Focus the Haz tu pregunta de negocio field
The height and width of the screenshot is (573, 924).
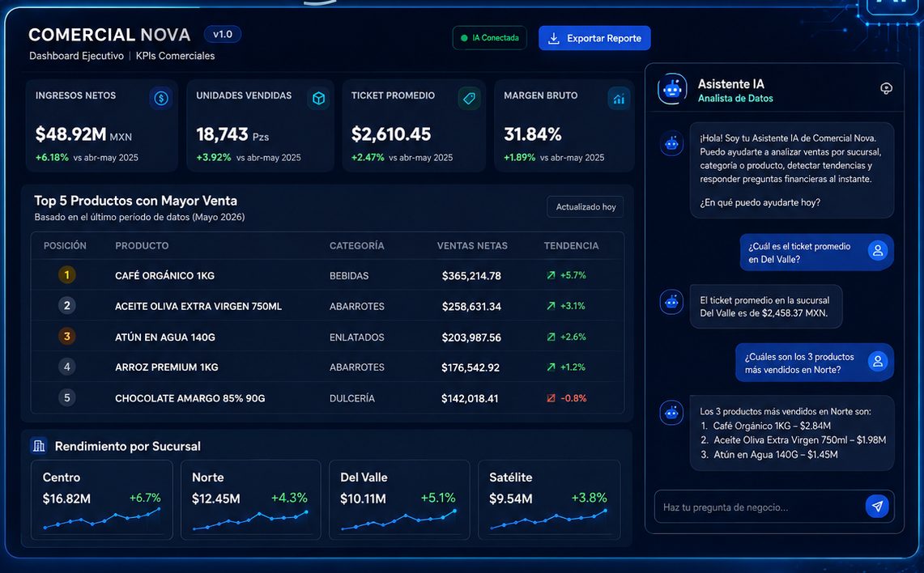(x=773, y=507)
